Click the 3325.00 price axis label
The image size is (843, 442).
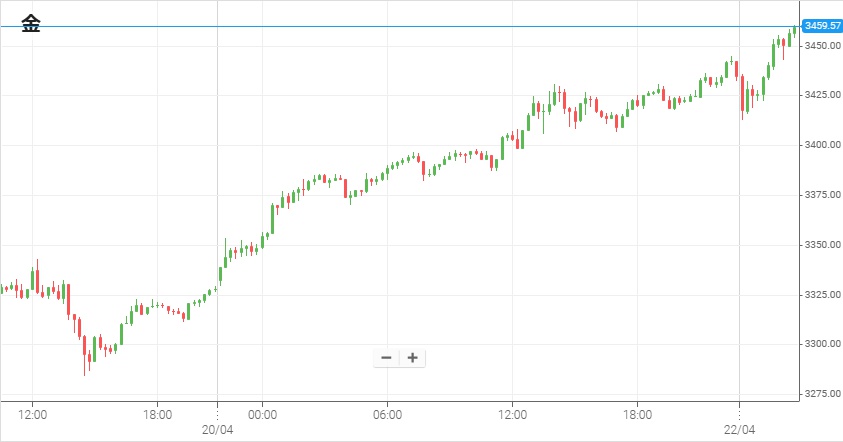pyautogui.click(x=823, y=295)
